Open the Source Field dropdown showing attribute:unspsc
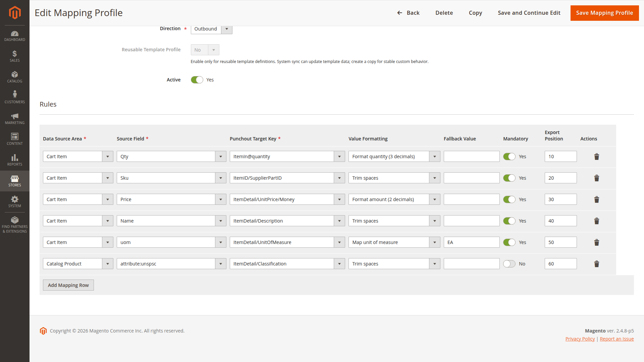 (x=171, y=264)
